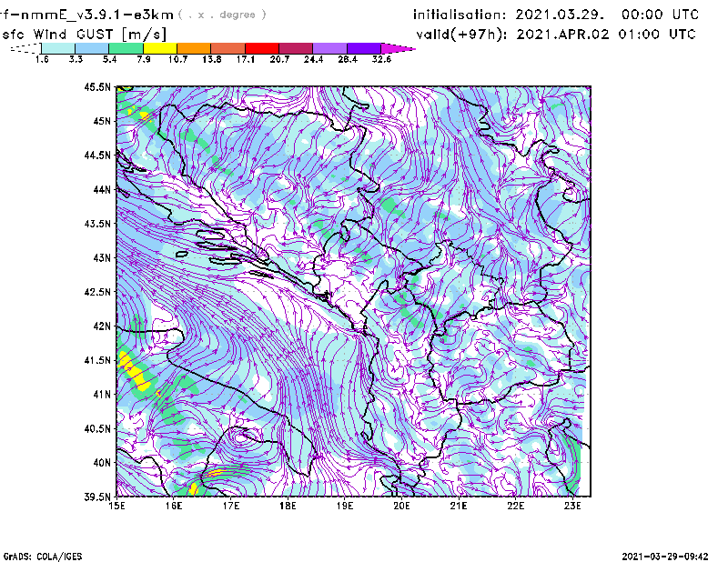Click the '41.5N' latitude label

coord(97,360)
